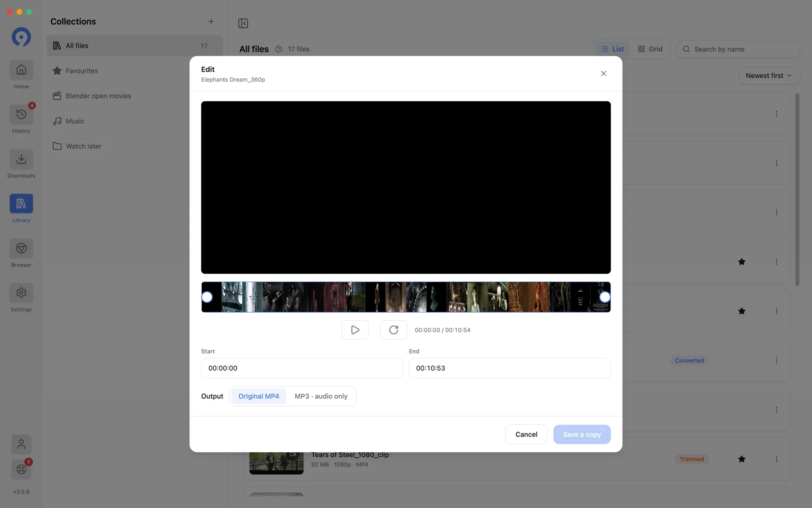Select All files collection

click(x=134, y=45)
